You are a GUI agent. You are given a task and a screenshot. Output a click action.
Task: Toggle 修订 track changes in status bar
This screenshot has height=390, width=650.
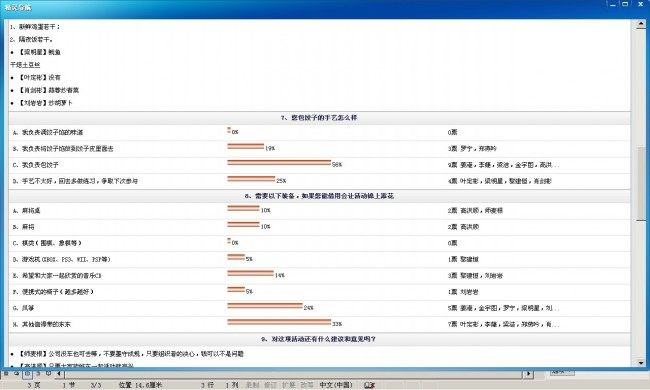click(x=270, y=385)
